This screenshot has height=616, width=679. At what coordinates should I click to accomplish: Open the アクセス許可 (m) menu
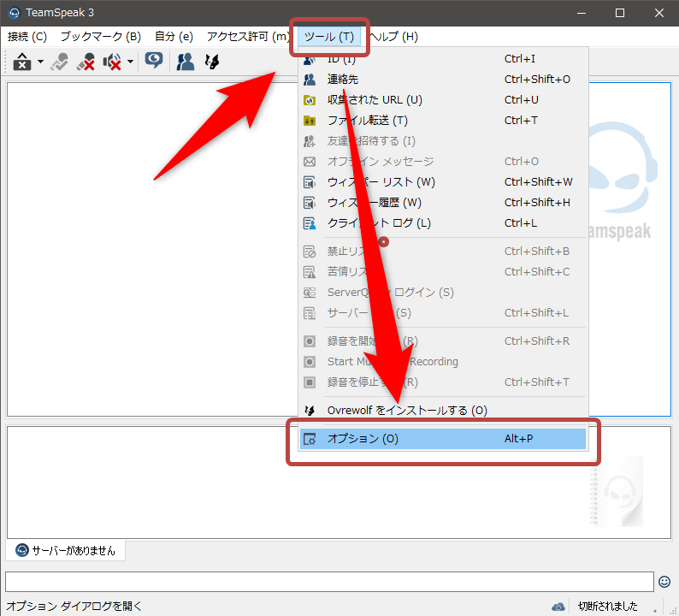(x=248, y=37)
